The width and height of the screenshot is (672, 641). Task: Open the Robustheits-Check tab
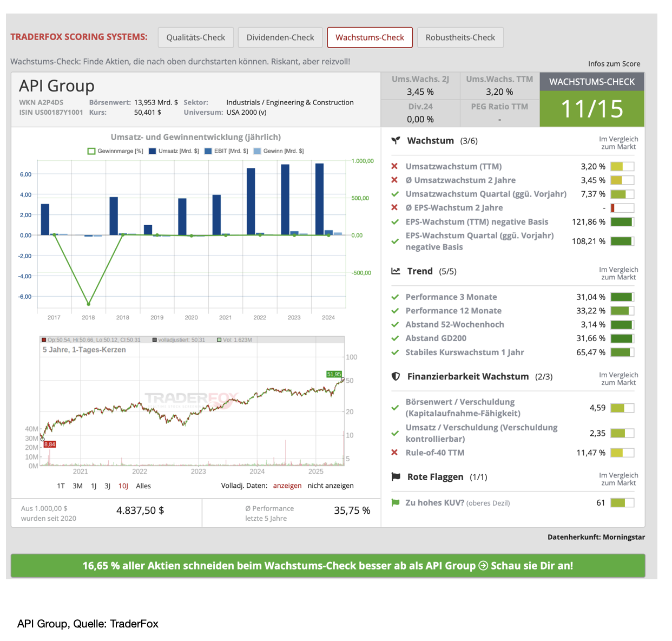pos(460,37)
